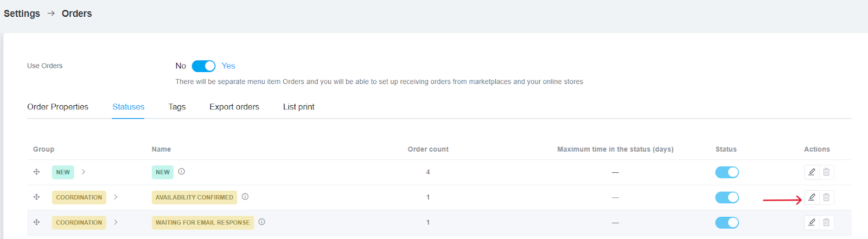Screen dimensions: 868x239
Task: Delete the NEW status row
Action: point(826,172)
